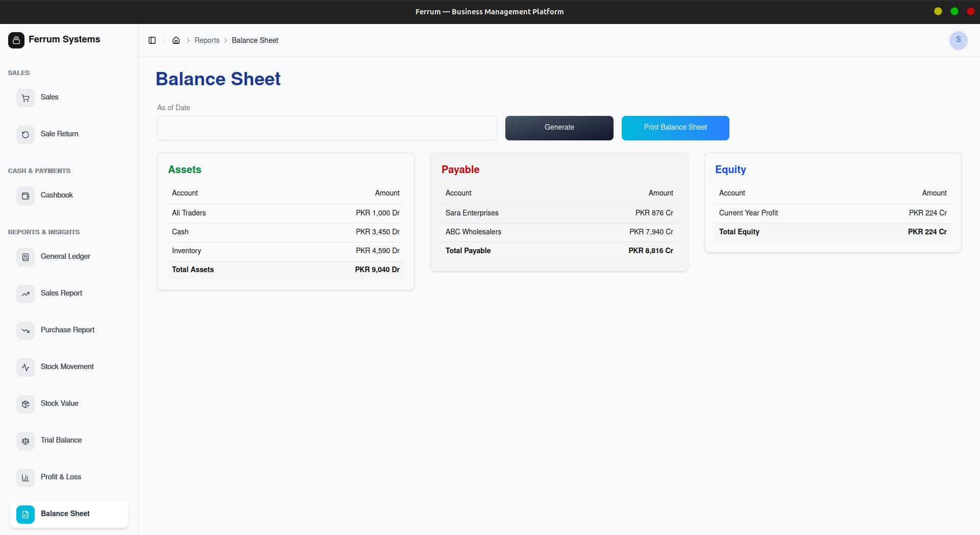Click the Total Assets label

click(193, 270)
